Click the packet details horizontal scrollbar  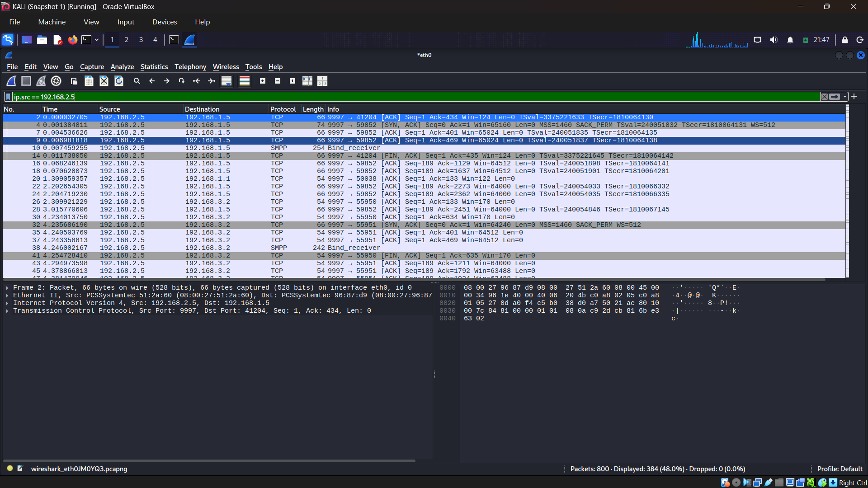click(x=210, y=461)
